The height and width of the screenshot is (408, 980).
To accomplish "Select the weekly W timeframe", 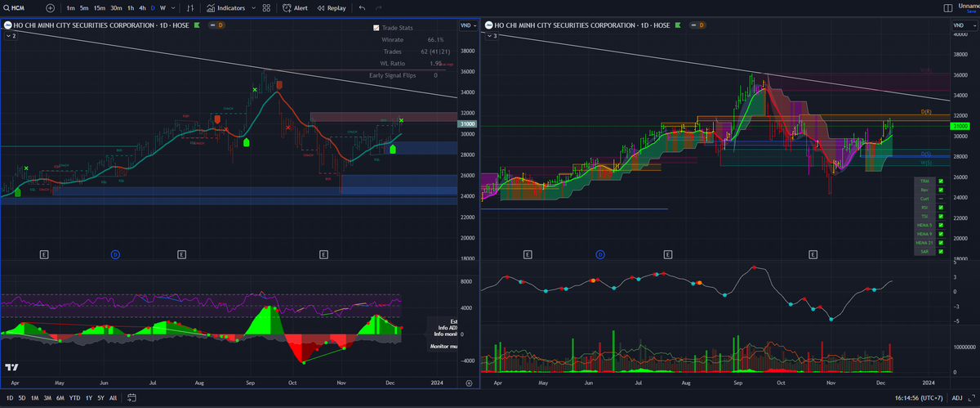I will (x=163, y=7).
